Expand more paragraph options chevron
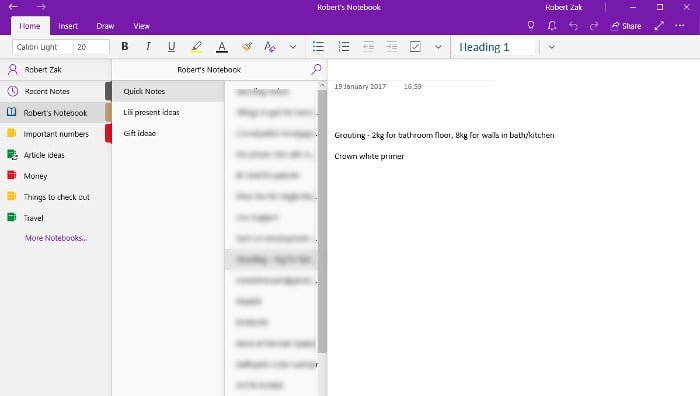Viewport: 700px width, 396px height. coord(438,47)
